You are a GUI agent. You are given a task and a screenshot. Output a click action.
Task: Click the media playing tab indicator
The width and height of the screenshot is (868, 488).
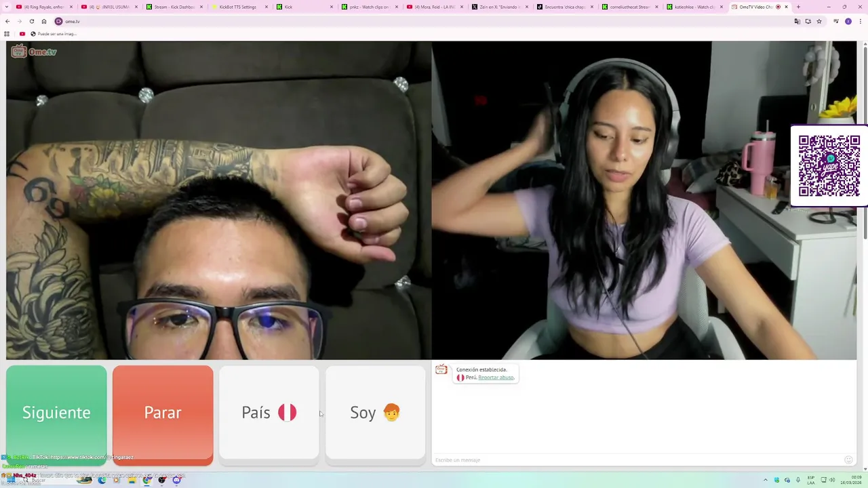(778, 7)
